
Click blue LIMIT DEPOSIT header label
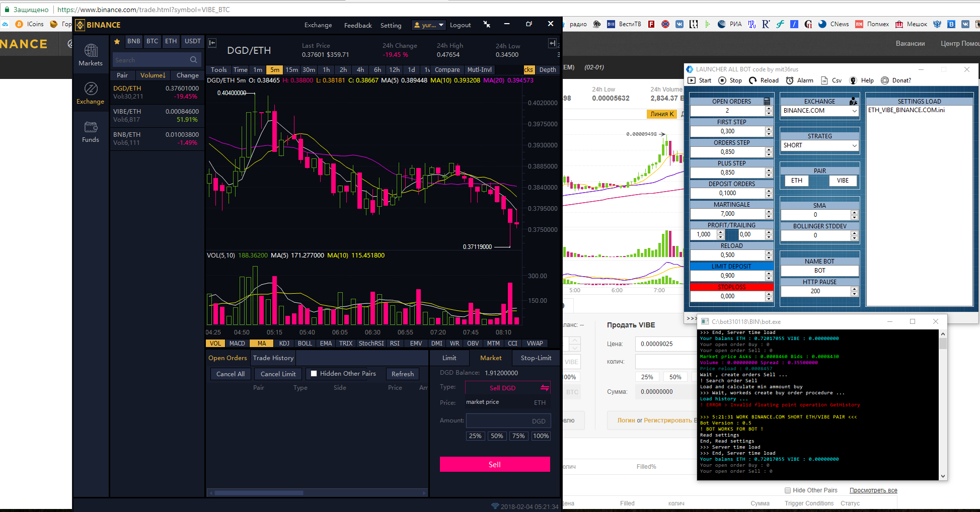click(732, 267)
